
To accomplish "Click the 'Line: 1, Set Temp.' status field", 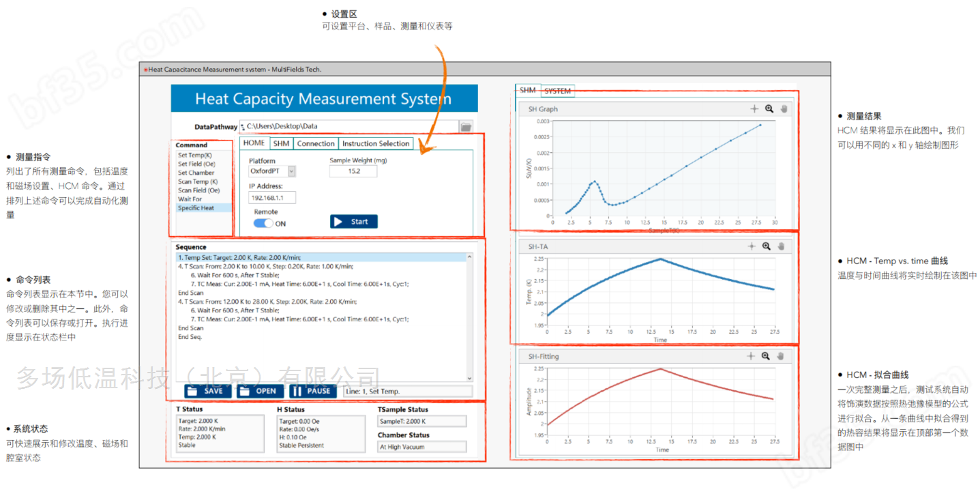I will point(407,391).
